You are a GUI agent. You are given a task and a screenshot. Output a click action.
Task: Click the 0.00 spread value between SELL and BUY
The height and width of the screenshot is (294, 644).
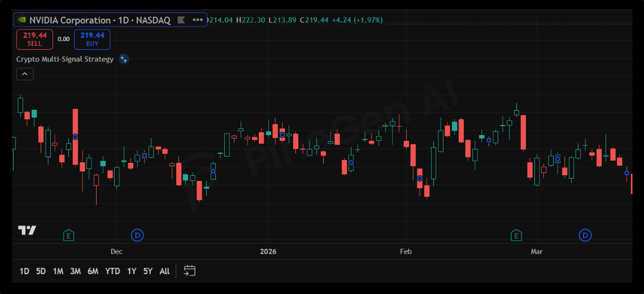(64, 39)
